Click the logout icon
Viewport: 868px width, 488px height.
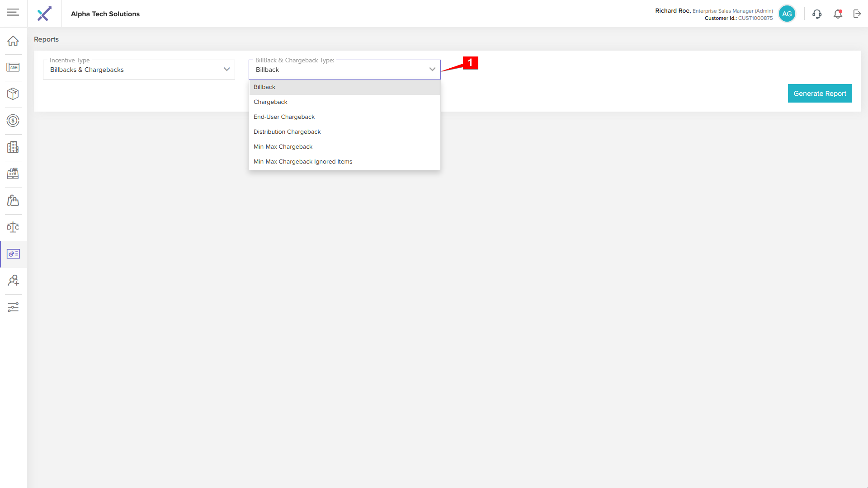[x=857, y=14]
